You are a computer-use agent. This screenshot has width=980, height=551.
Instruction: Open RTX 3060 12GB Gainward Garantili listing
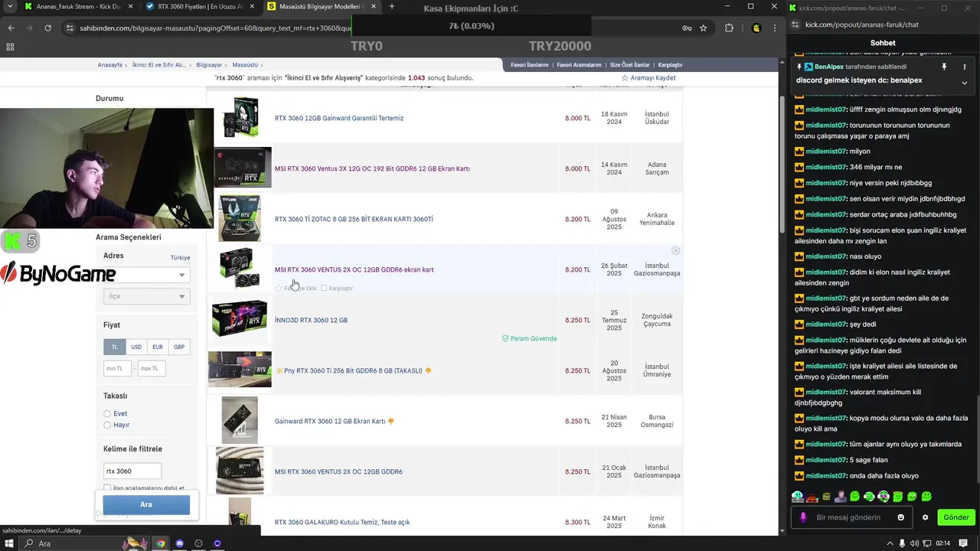(339, 119)
